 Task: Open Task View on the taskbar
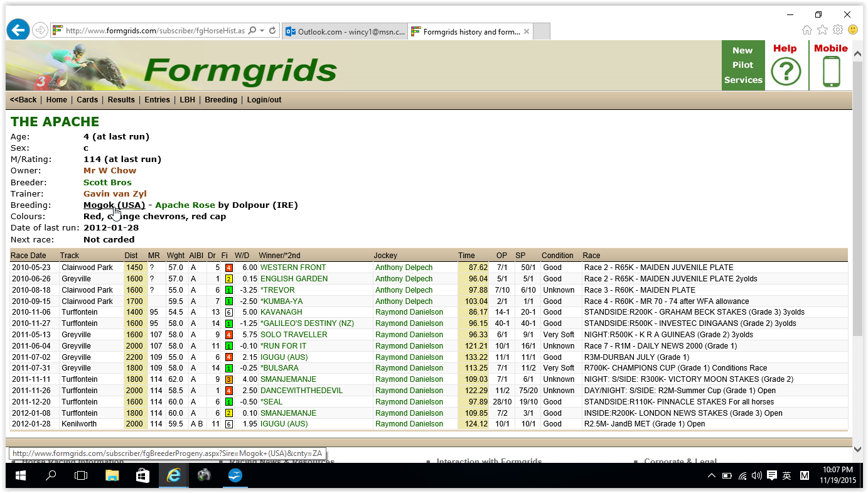tap(81, 475)
